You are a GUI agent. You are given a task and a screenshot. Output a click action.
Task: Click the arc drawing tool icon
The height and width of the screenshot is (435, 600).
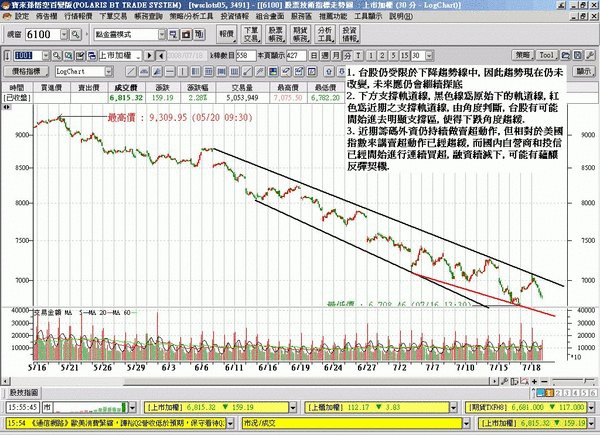pos(144,72)
